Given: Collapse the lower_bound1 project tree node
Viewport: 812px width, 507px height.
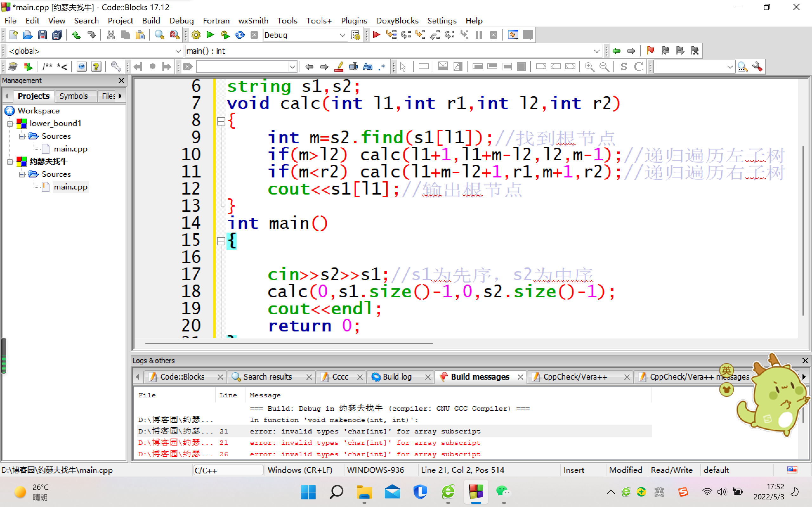Looking at the screenshot, I should (10, 124).
